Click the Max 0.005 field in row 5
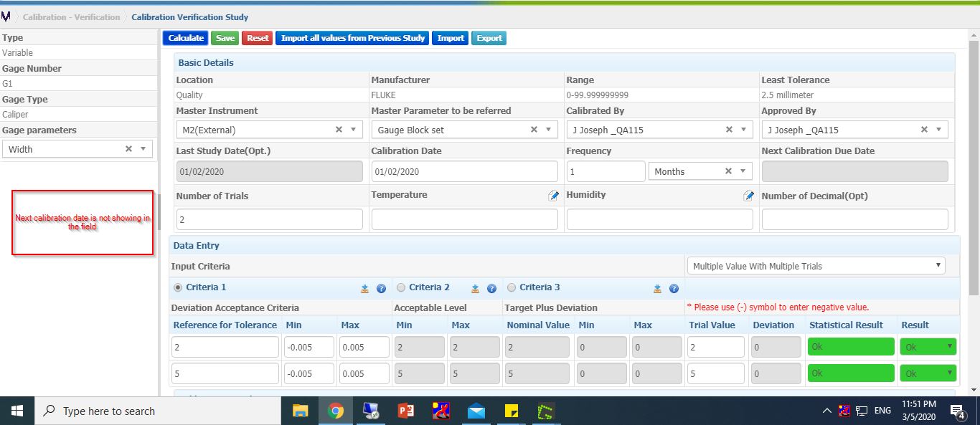The width and height of the screenshot is (980, 425). [364, 373]
